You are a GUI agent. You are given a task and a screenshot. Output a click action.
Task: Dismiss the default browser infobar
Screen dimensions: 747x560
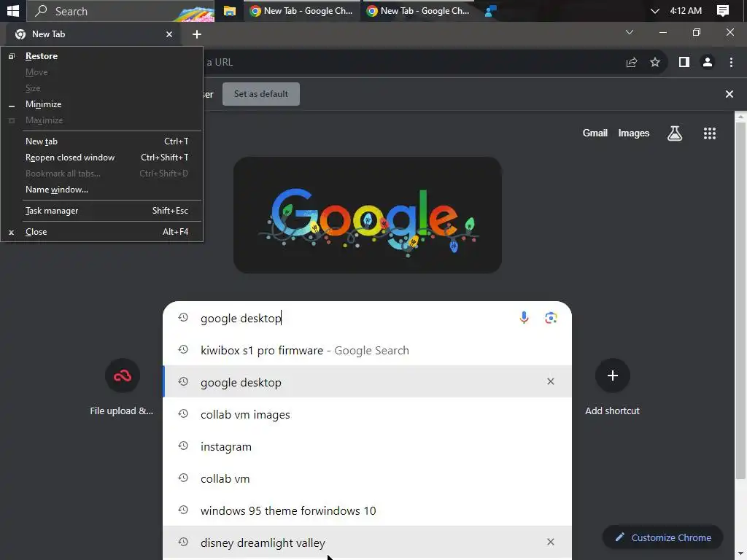tap(729, 94)
